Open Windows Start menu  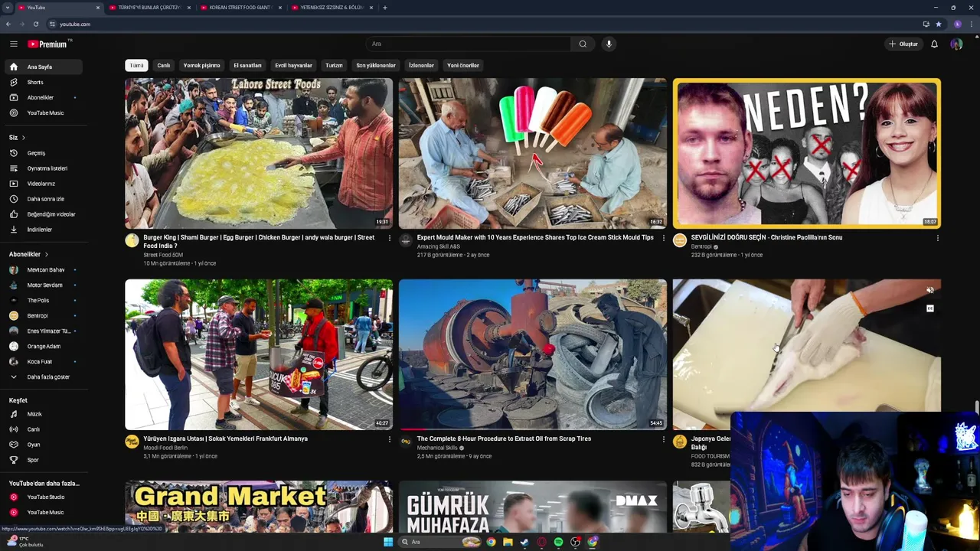point(388,542)
